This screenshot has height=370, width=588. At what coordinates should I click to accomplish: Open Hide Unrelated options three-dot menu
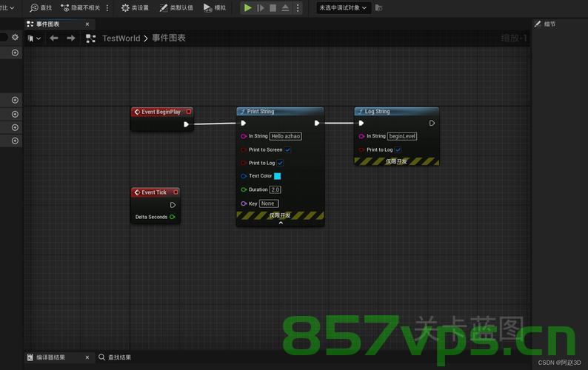tap(107, 7)
